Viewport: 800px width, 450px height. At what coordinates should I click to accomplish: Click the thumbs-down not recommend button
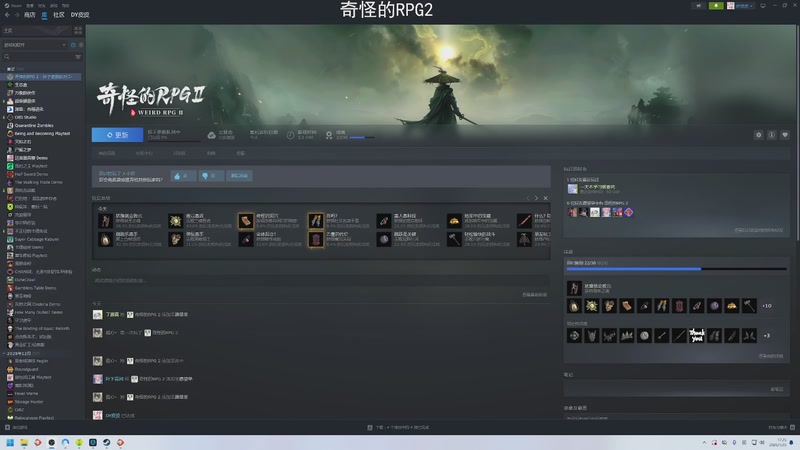210,176
